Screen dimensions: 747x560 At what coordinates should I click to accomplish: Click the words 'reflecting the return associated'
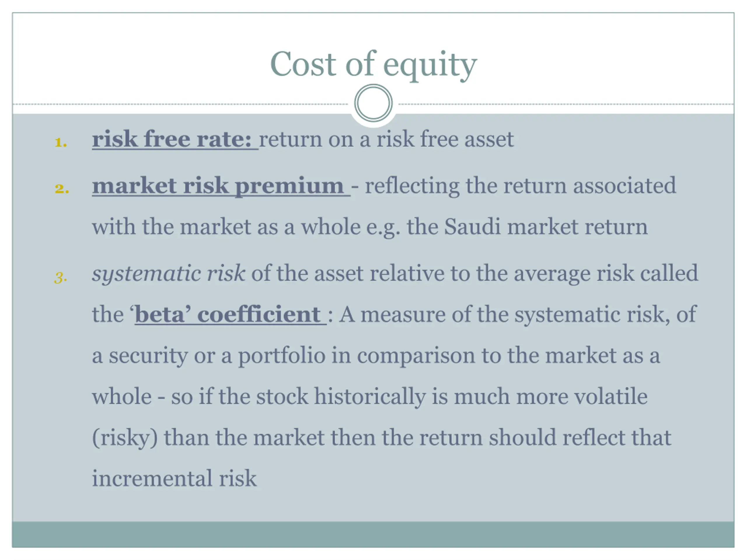pos(520,186)
